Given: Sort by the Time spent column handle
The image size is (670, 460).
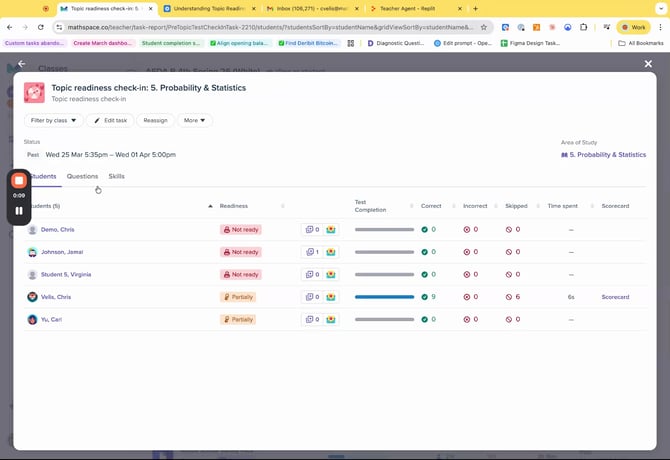Looking at the screenshot, I should (592, 206).
